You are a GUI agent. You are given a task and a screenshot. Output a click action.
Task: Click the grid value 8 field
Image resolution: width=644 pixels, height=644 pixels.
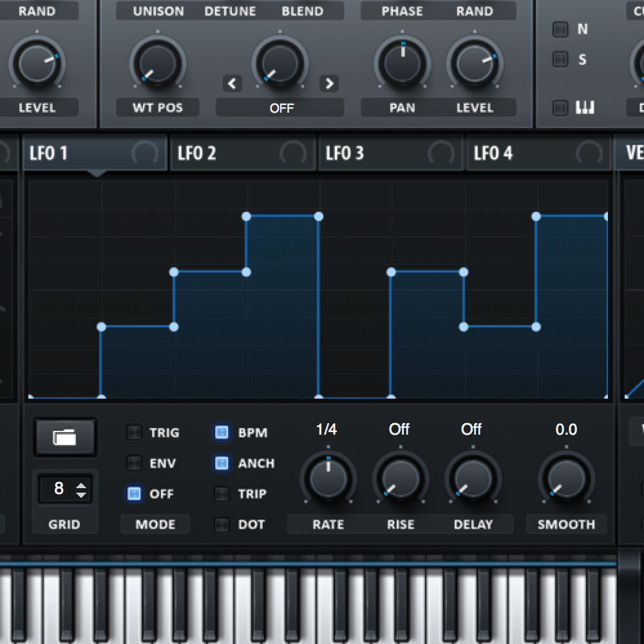tap(59, 489)
